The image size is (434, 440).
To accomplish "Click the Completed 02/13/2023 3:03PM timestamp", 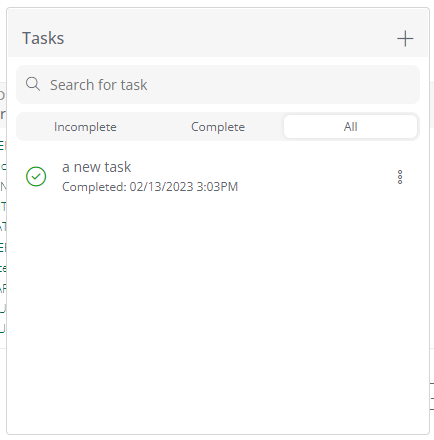I will click(x=150, y=187).
